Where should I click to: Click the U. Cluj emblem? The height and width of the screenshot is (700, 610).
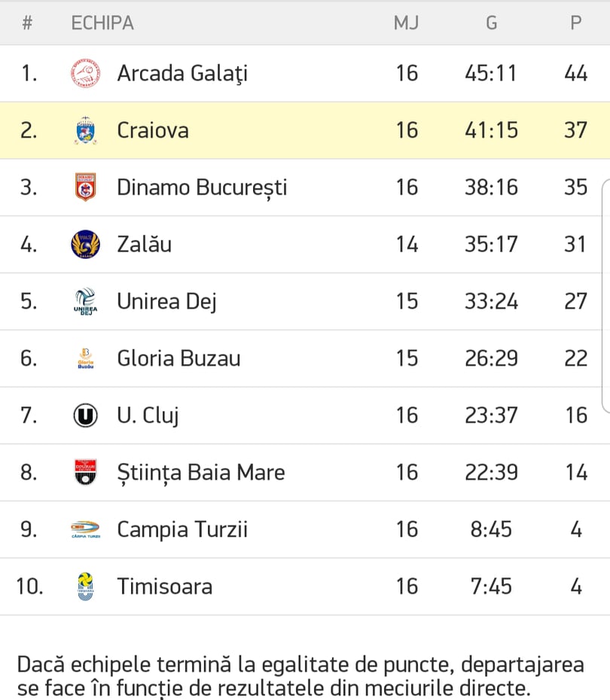click(85, 415)
